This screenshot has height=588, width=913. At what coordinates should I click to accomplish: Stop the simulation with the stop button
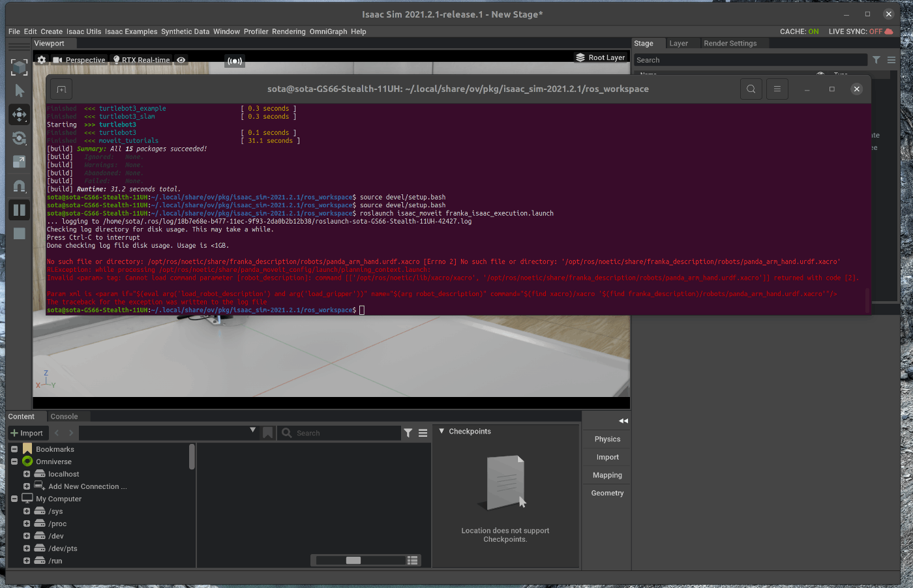(x=20, y=233)
